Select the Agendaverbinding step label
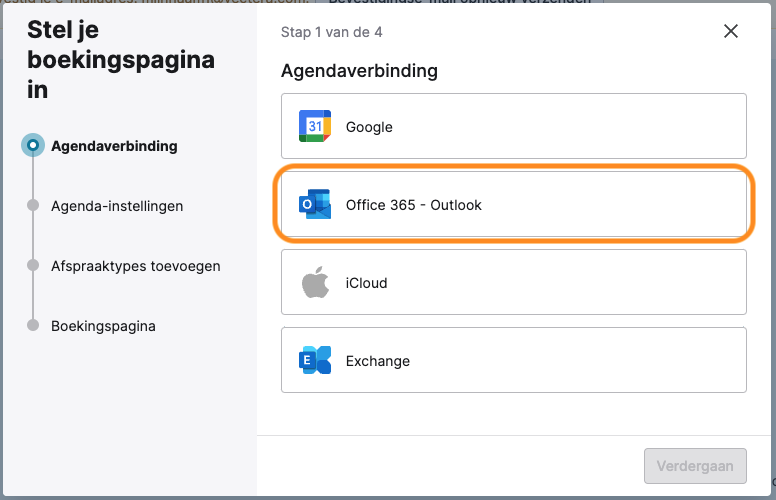 click(x=114, y=146)
